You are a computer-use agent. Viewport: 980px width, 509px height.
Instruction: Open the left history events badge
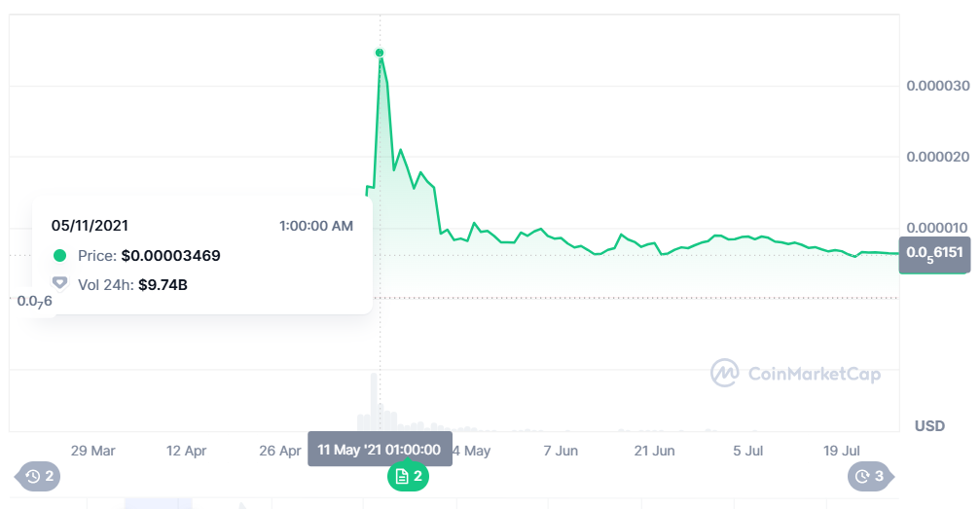[39, 477]
